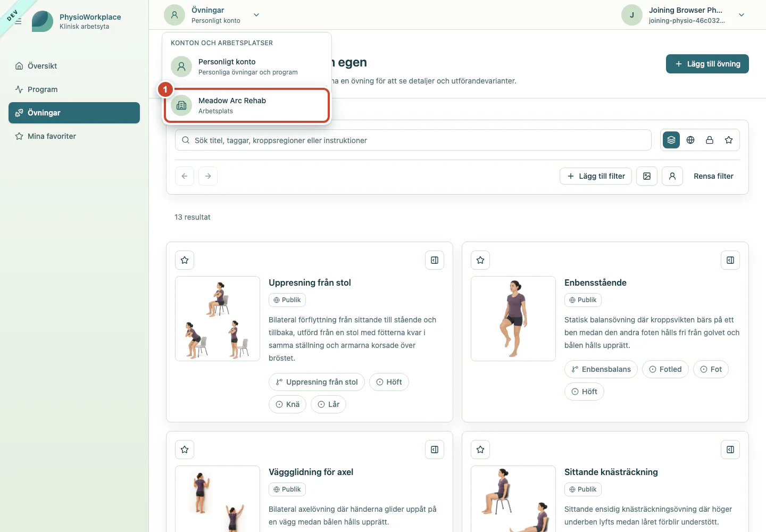Viewport: 766px width, 532px height.
Task: Favorite the Sittande knästräckning exercise
Action: coord(480,450)
